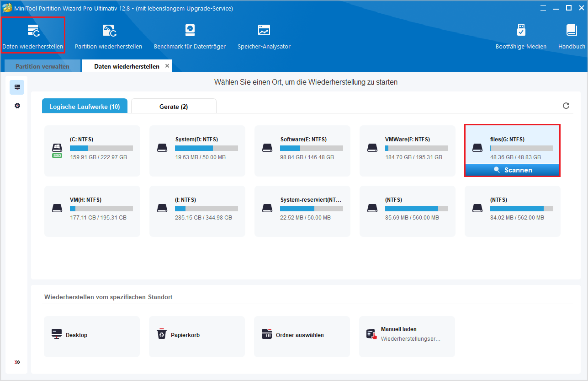The height and width of the screenshot is (381, 588).
Task: Open Manuell laden recovery result loader
Action: tap(407, 336)
